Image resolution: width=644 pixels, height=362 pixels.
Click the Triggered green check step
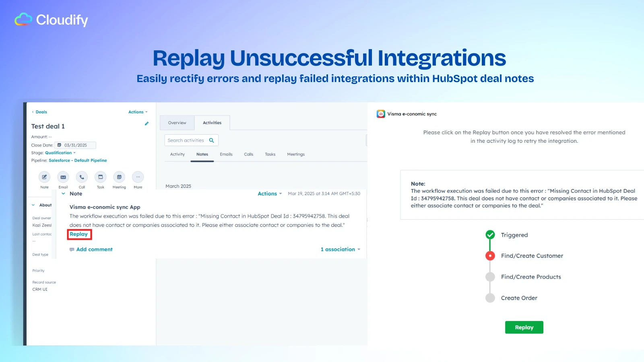click(x=490, y=235)
